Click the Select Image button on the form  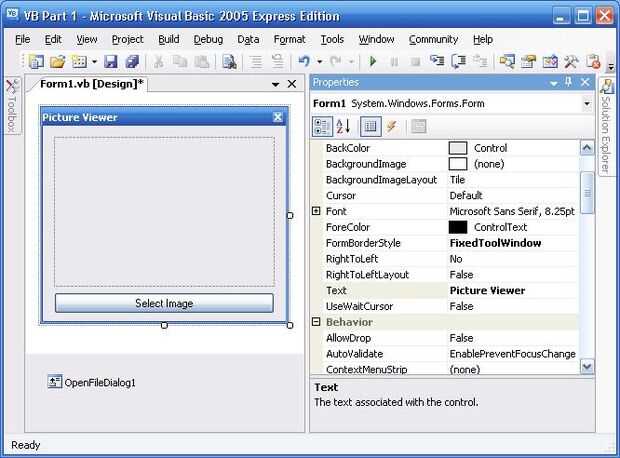pos(164,303)
